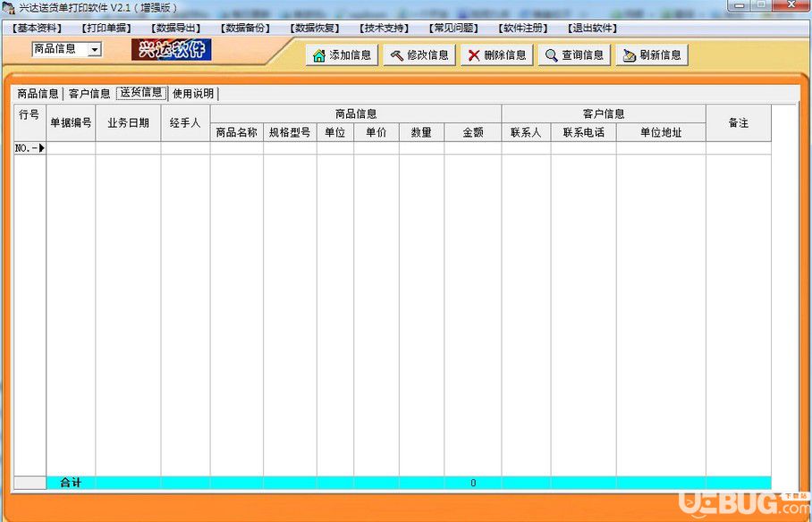Click the empty 单据编号 cell in first row

click(71, 148)
